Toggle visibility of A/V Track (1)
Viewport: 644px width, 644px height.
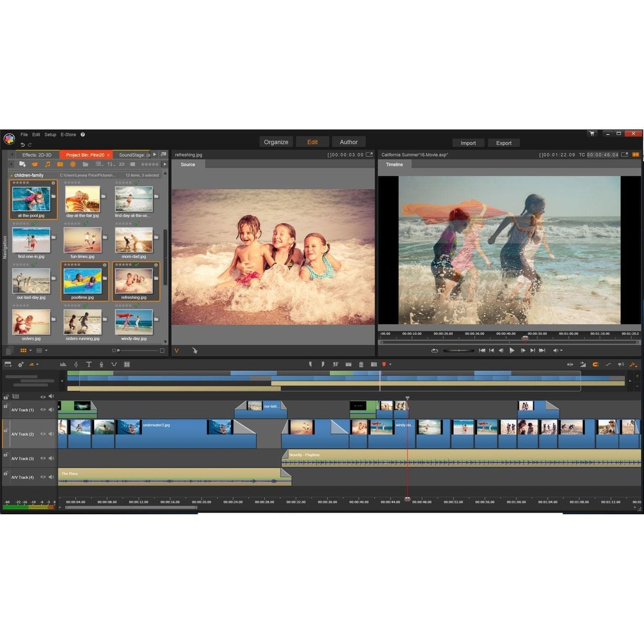[x=43, y=410]
